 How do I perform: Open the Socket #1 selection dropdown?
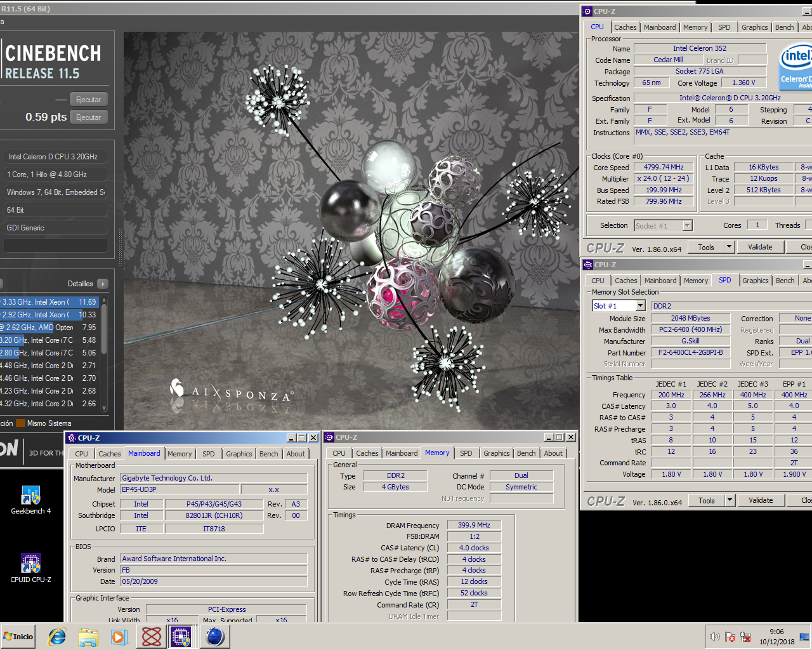click(687, 225)
